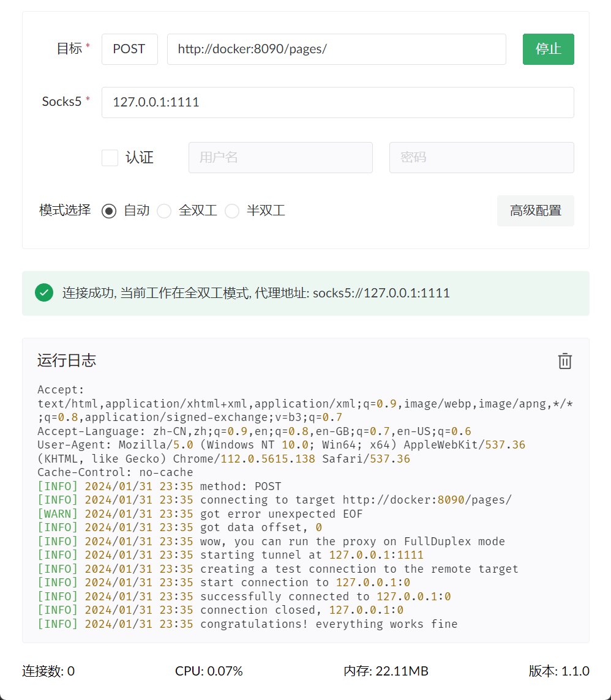Focus the target URL input field
Screen dimensions: 611x700
tap(336, 49)
